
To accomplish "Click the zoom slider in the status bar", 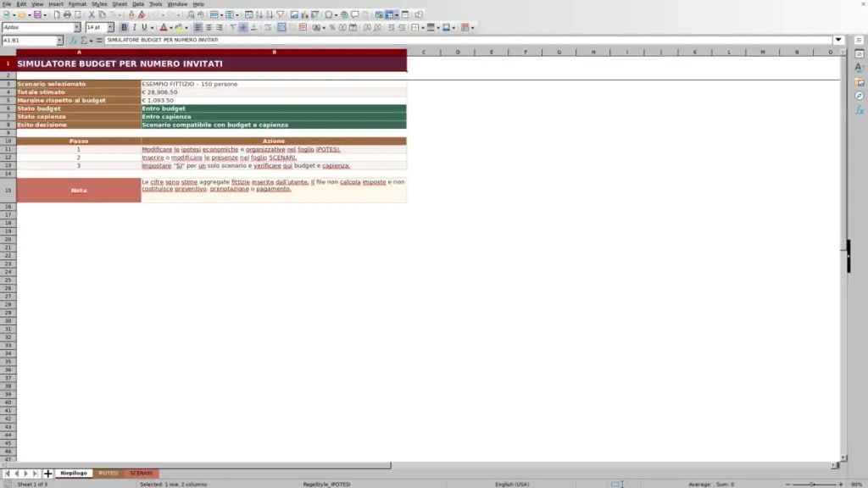I will [814, 484].
